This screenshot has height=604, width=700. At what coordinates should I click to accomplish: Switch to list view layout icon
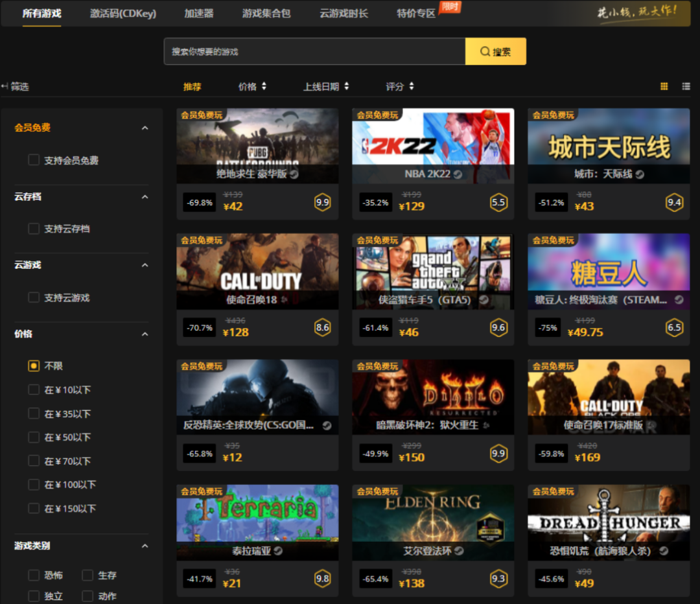tap(686, 87)
